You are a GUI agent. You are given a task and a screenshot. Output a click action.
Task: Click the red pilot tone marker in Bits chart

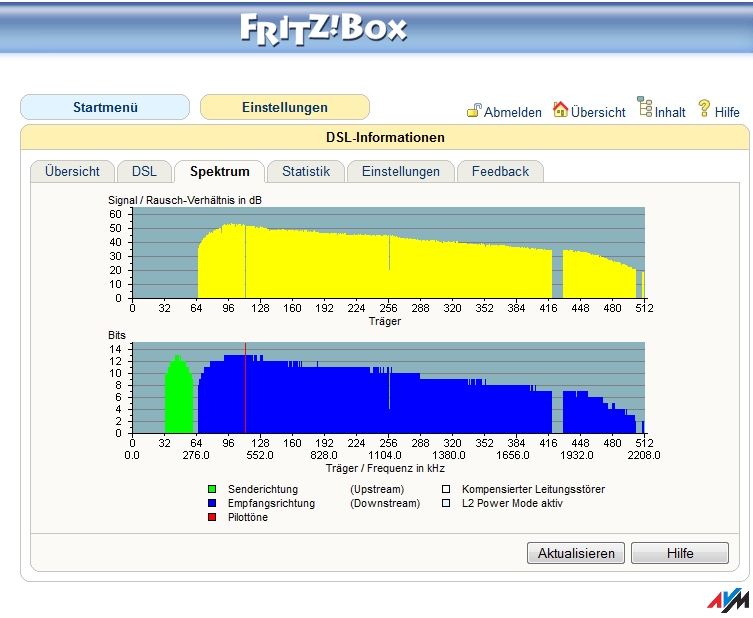pyautogui.click(x=245, y=388)
